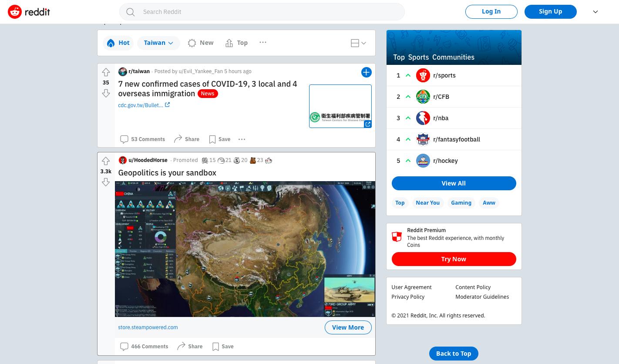Open the Geopolitics is your sandbox title
This screenshot has height=364, width=619.
click(x=167, y=173)
